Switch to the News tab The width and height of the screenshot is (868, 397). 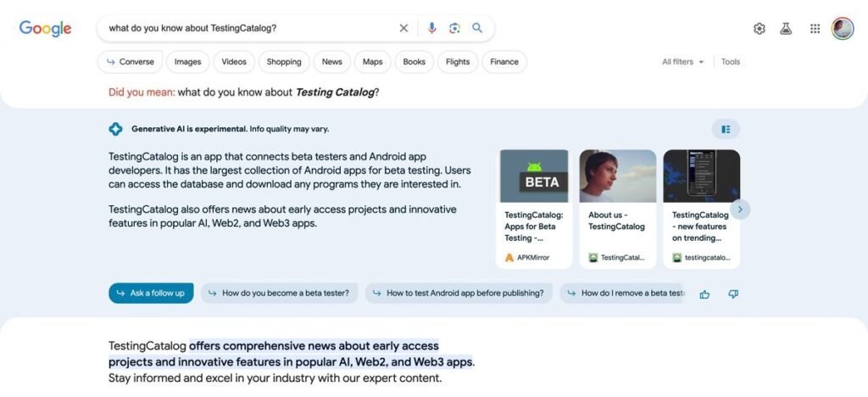coord(331,62)
